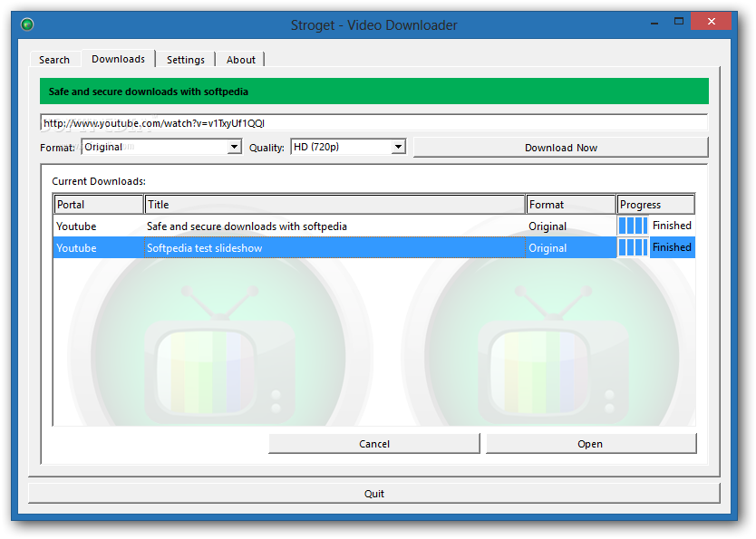Click the green Stroget app icon in title bar
This screenshot has width=756, height=539.
tap(27, 24)
